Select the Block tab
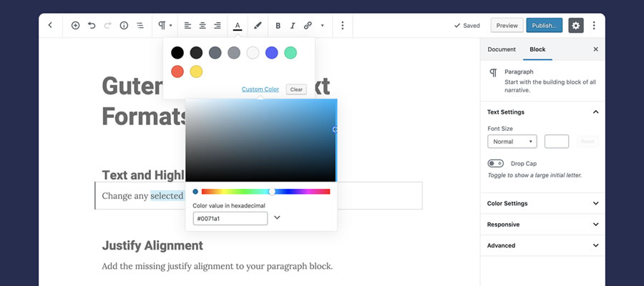The image size is (644, 286). (537, 49)
